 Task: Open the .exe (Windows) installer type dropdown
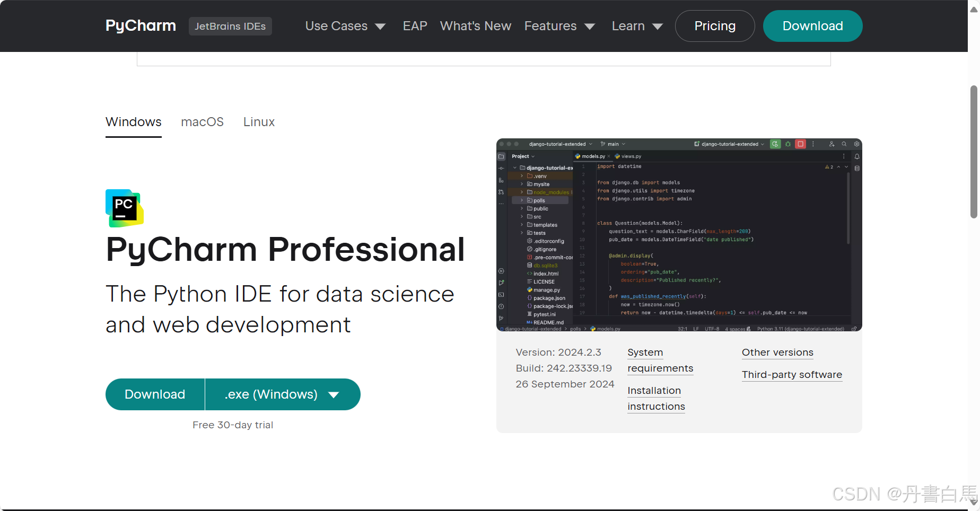283,394
